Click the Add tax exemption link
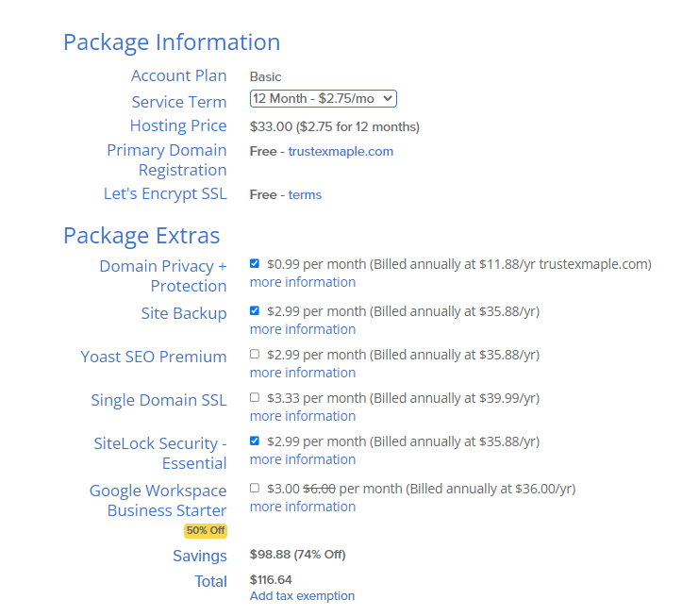This screenshot has height=616, width=682. [x=302, y=596]
